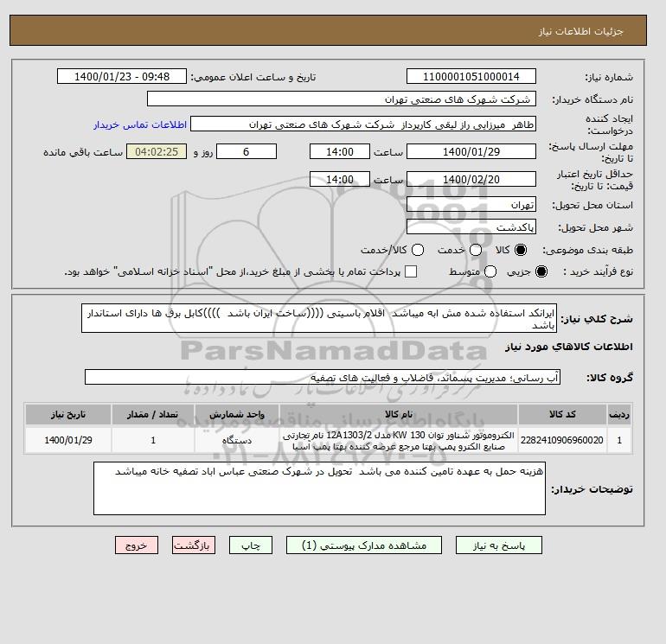
Task: Click the page header جزئیات اطلاعات نیاز
Action: [580, 31]
